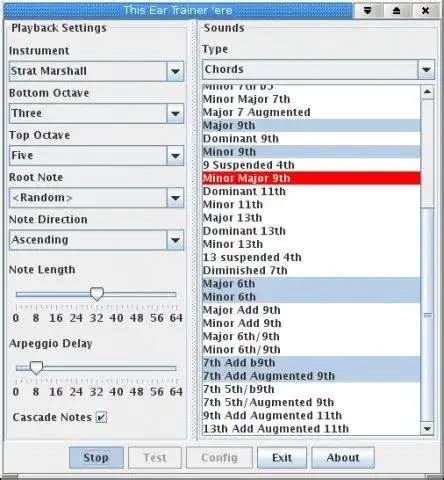Image resolution: width=444 pixels, height=480 pixels.
Task: Open the Sounds Type dropdown arrow
Action: [x=426, y=69]
